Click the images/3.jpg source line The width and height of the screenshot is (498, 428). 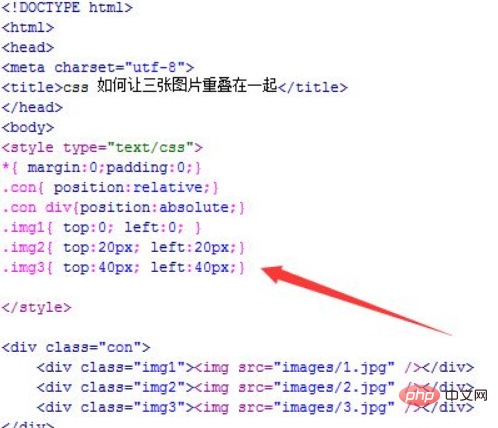(255, 407)
